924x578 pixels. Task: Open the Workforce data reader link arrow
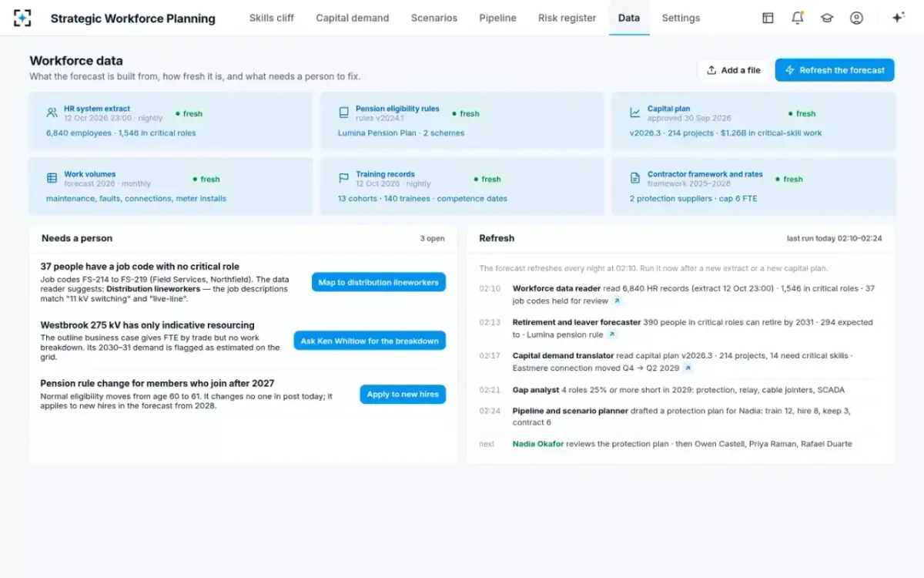pyautogui.click(x=617, y=301)
